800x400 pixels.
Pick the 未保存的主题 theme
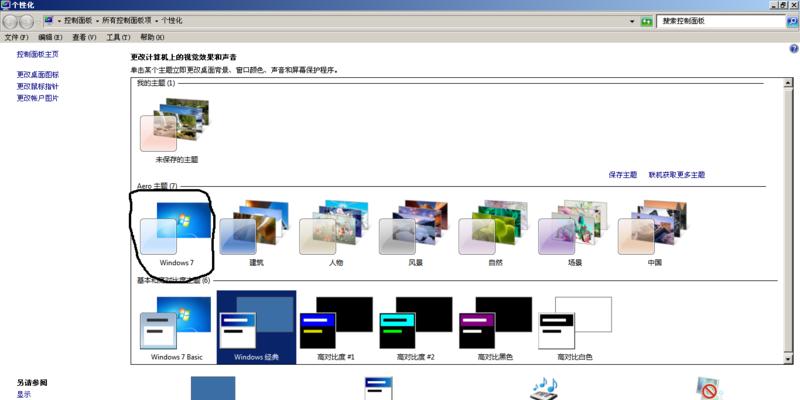[177, 131]
